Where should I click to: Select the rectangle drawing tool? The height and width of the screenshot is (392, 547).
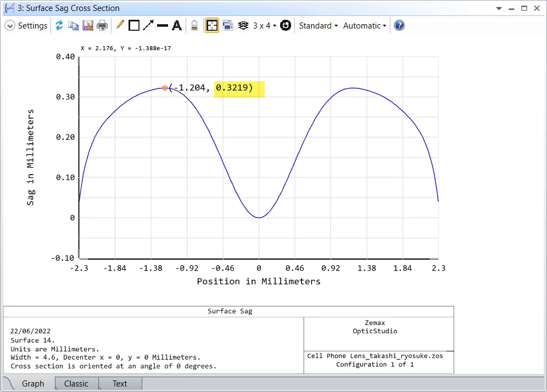pos(134,26)
